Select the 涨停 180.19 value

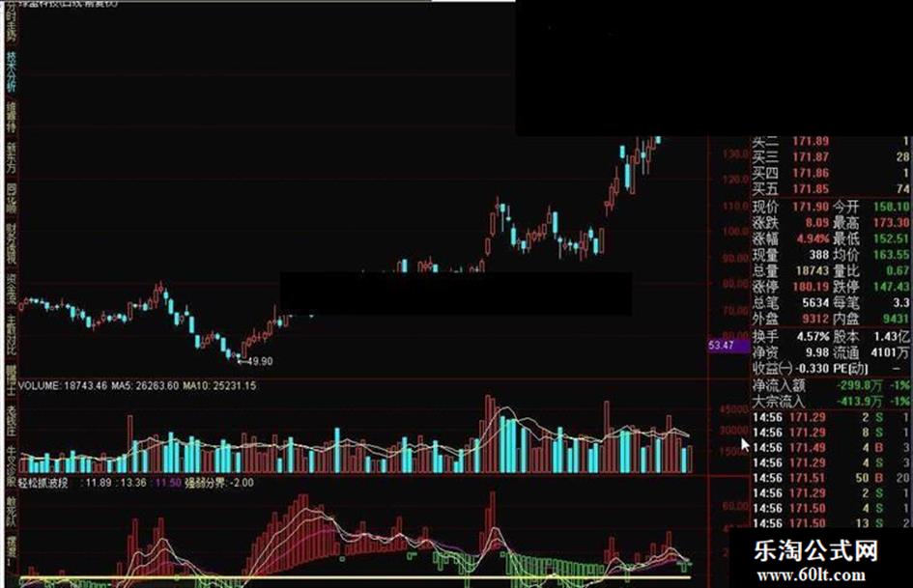(810, 287)
